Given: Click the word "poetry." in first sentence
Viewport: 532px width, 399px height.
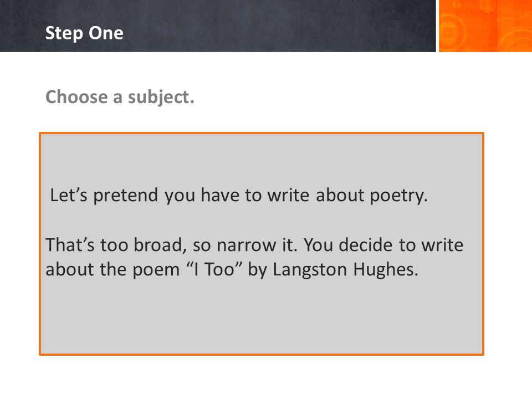Looking at the screenshot, I should 398,196.
